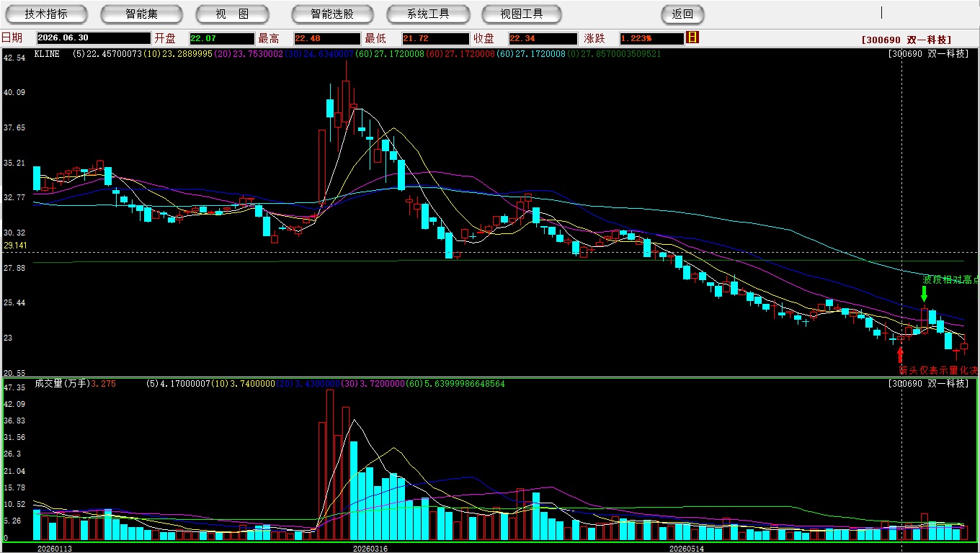Click the 开盘 value field 22.07
The width and height of the screenshot is (980, 553).
tap(221, 38)
